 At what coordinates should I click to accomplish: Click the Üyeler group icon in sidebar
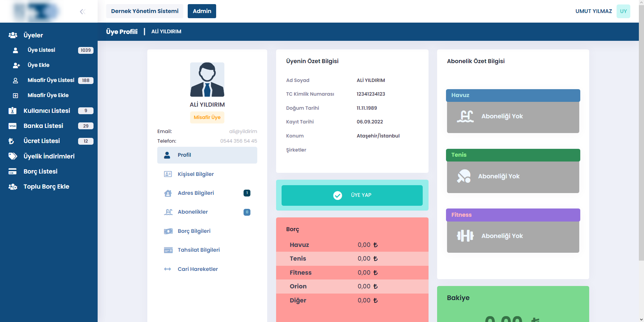[13, 35]
